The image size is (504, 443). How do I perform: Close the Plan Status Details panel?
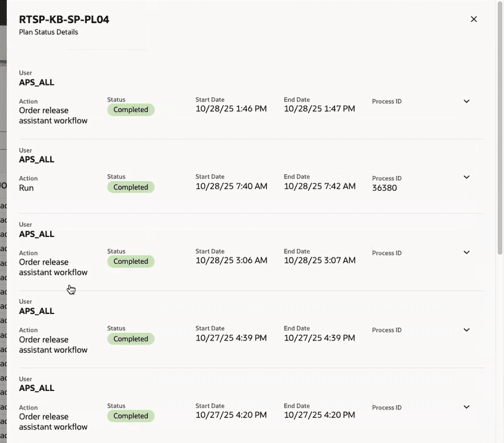coord(473,19)
